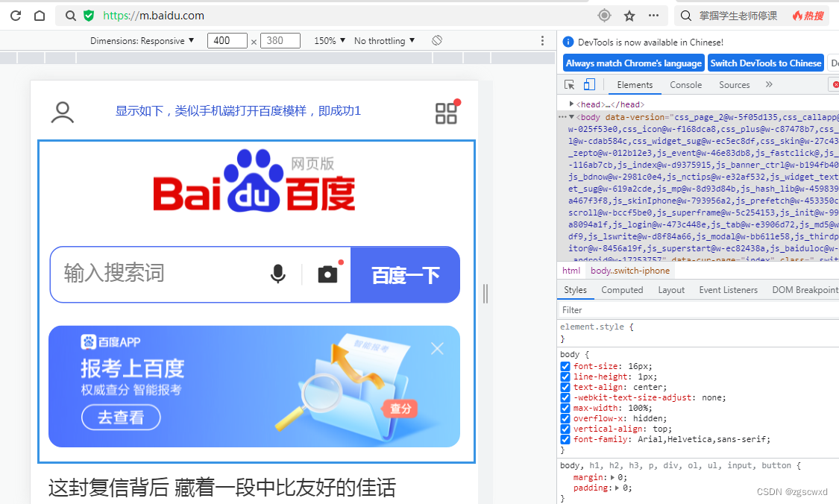This screenshot has height=504, width=839.
Task: Uncheck the font-family declaration
Action: pos(565,439)
